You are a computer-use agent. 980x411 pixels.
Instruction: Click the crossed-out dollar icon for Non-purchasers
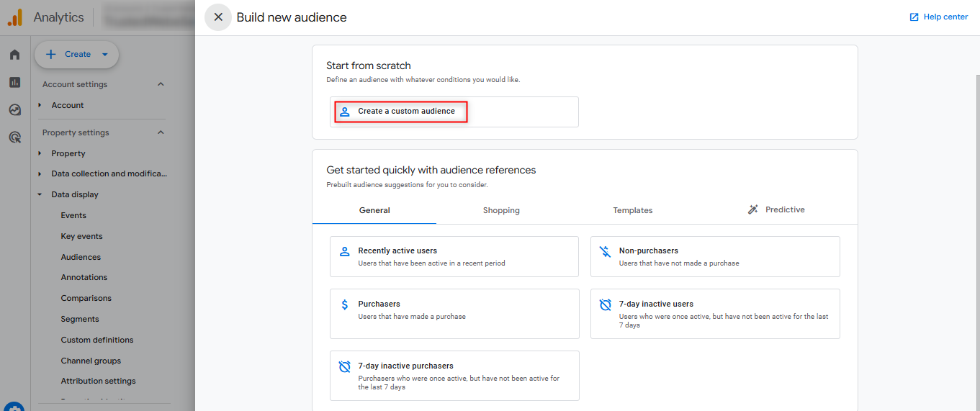click(x=606, y=251)
